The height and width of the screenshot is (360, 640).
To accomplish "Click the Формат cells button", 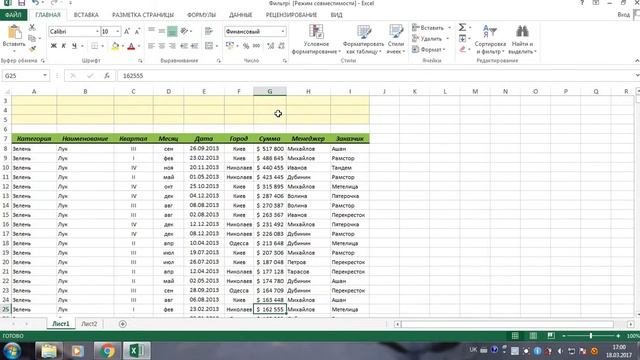I will click(429, 49).
